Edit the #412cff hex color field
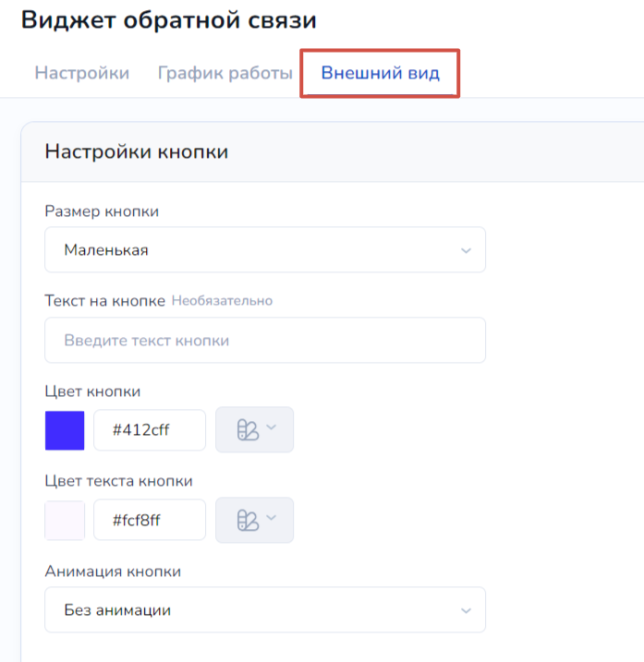644x662 pixels. [150, 430]
